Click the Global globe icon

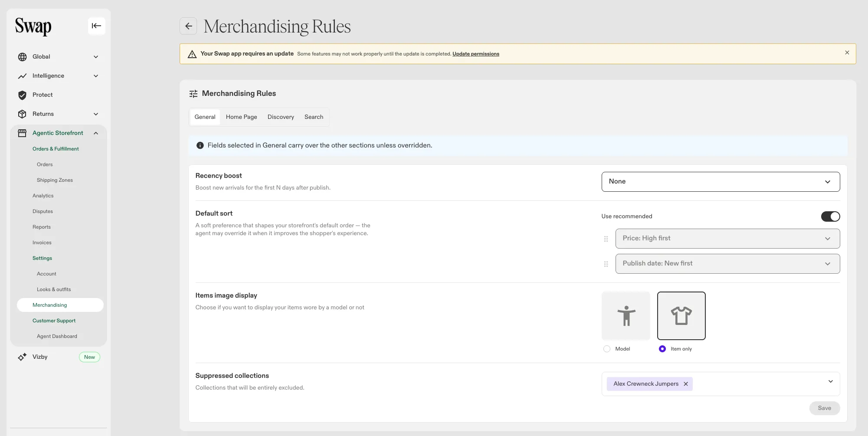click(23, 57)
